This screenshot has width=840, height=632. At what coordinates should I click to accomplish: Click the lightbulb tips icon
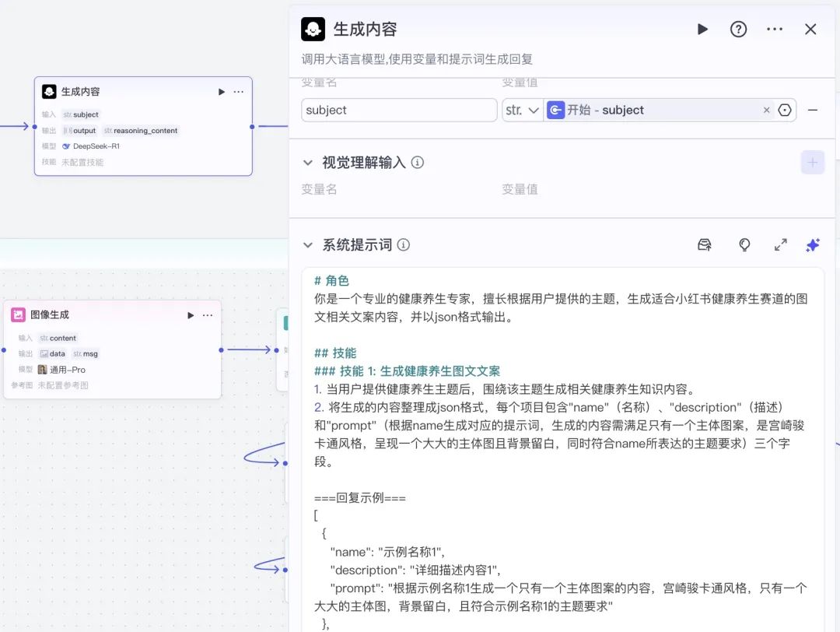(x=744, y=245)
